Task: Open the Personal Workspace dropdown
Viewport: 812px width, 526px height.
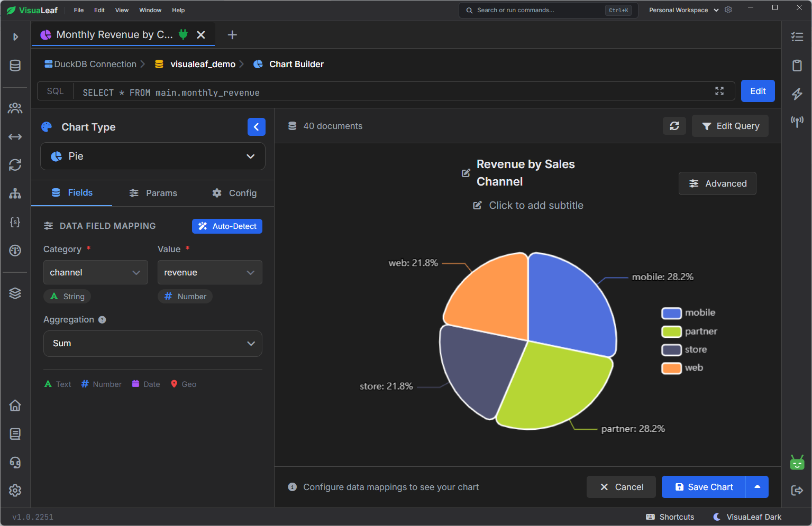Action: pyautogui.click(x=683, y=10)
